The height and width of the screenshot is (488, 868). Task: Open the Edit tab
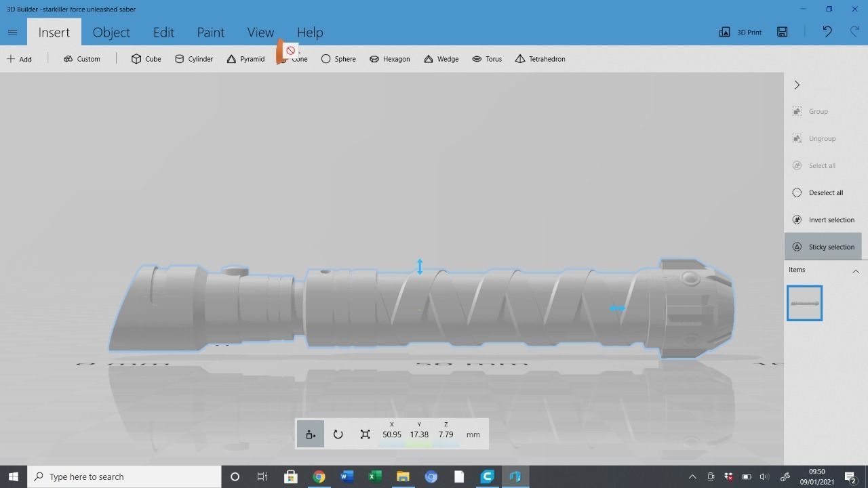coord(163,33)
